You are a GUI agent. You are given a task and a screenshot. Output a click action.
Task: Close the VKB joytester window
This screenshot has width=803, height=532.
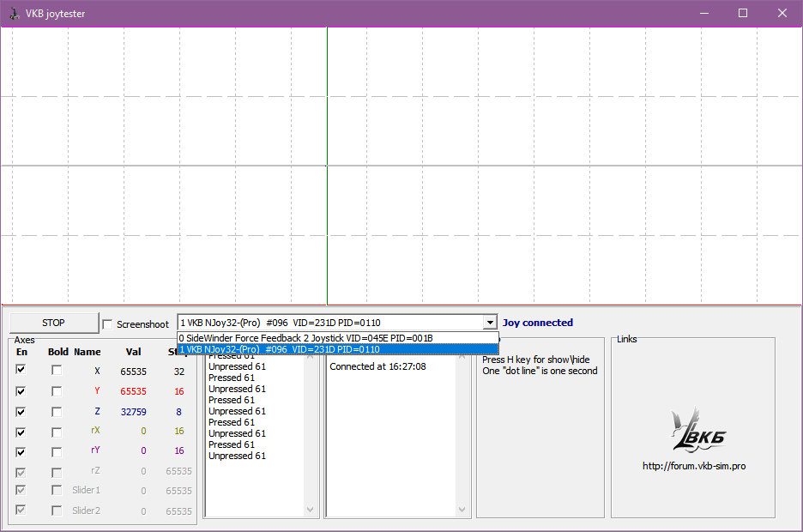(x=782, y=14)
